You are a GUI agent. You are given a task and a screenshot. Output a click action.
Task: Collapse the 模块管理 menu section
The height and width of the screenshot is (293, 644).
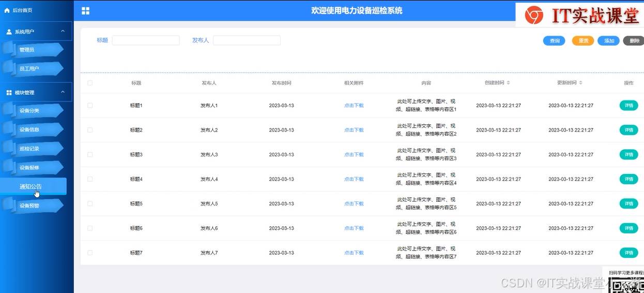click(63, 92)
